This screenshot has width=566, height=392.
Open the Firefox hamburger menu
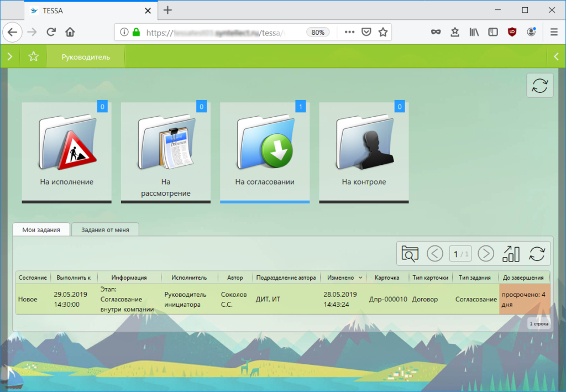tap(553, 32)
